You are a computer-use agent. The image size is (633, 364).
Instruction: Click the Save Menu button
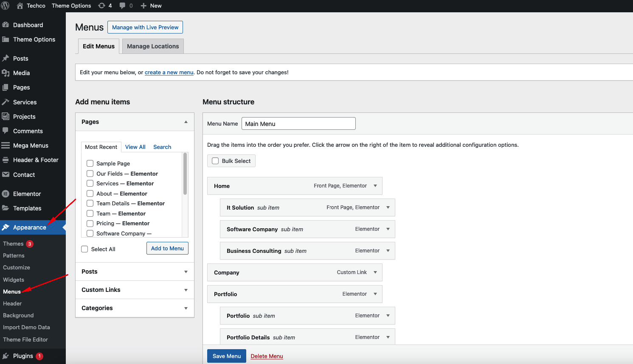(226, 356)
